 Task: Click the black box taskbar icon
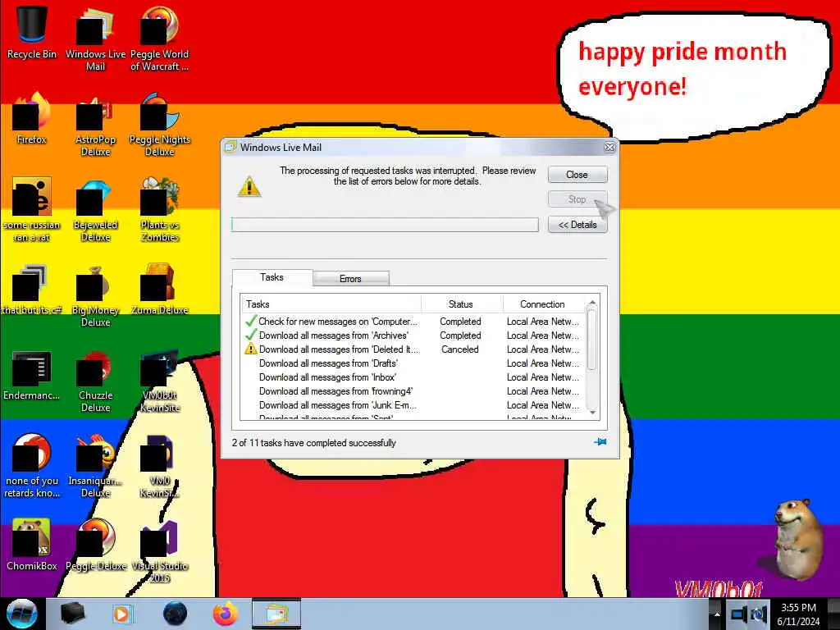click(x=72, y=614)
